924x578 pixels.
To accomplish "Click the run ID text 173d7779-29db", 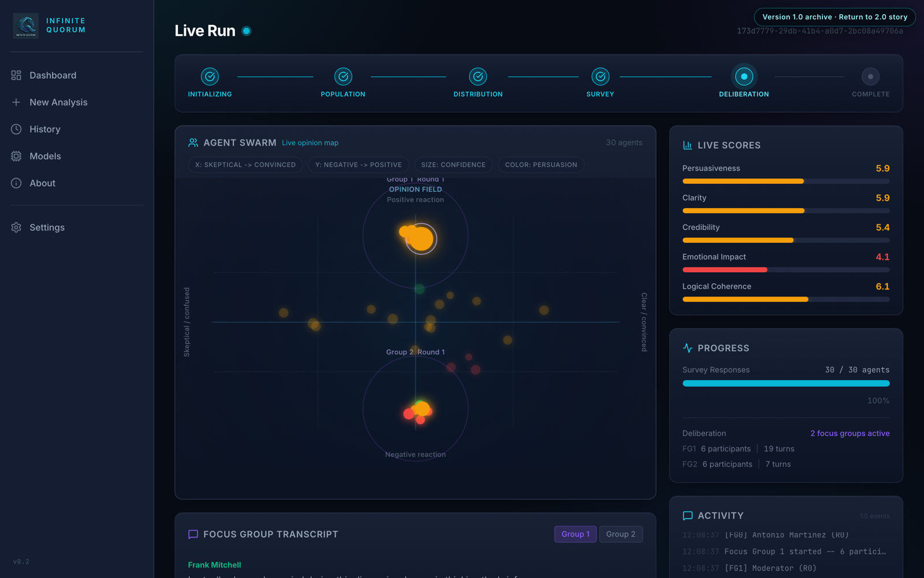I will [819, 31].
